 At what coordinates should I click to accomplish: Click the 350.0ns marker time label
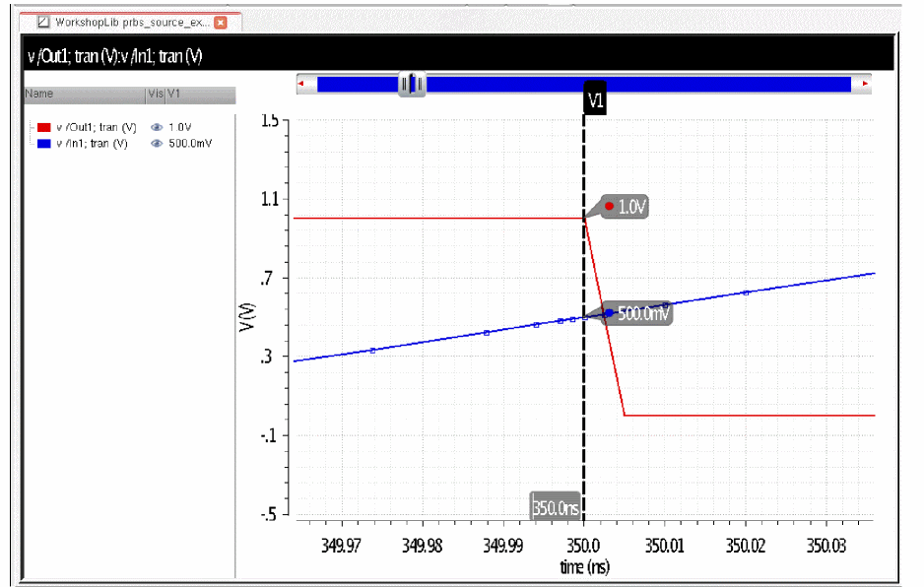[x=556, y=507]
